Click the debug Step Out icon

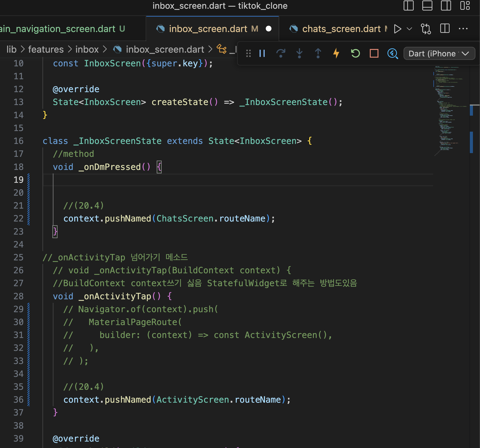click(318, 53)
